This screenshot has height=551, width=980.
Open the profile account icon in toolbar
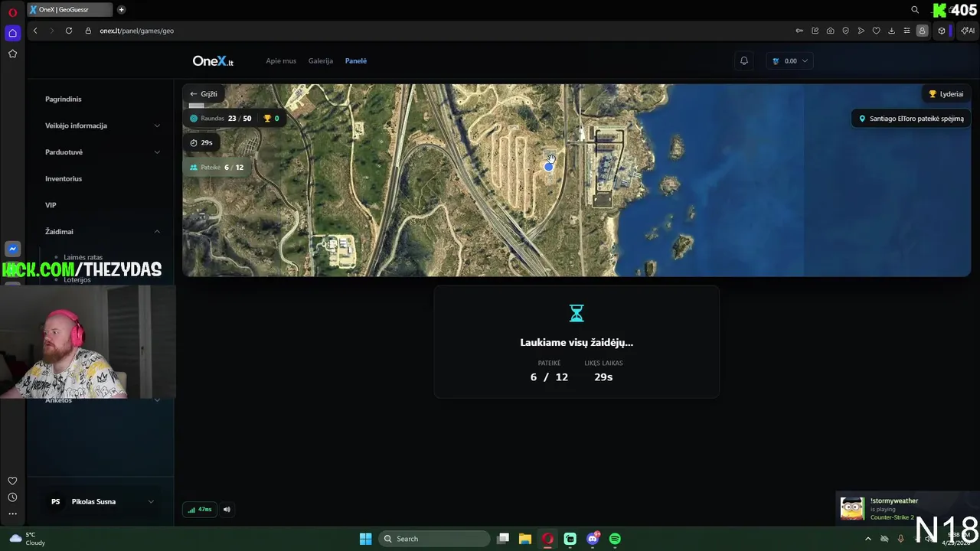(x=922, y=31)
